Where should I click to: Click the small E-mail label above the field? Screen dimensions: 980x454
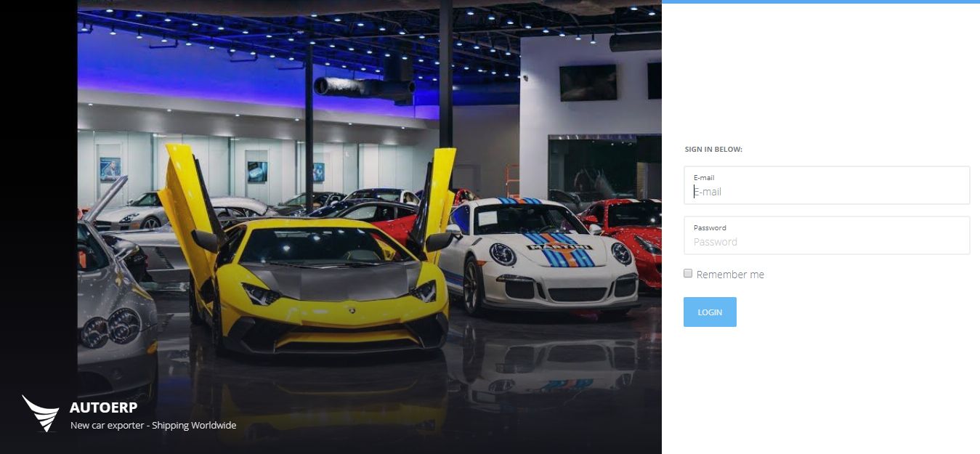tap(704, 177)
